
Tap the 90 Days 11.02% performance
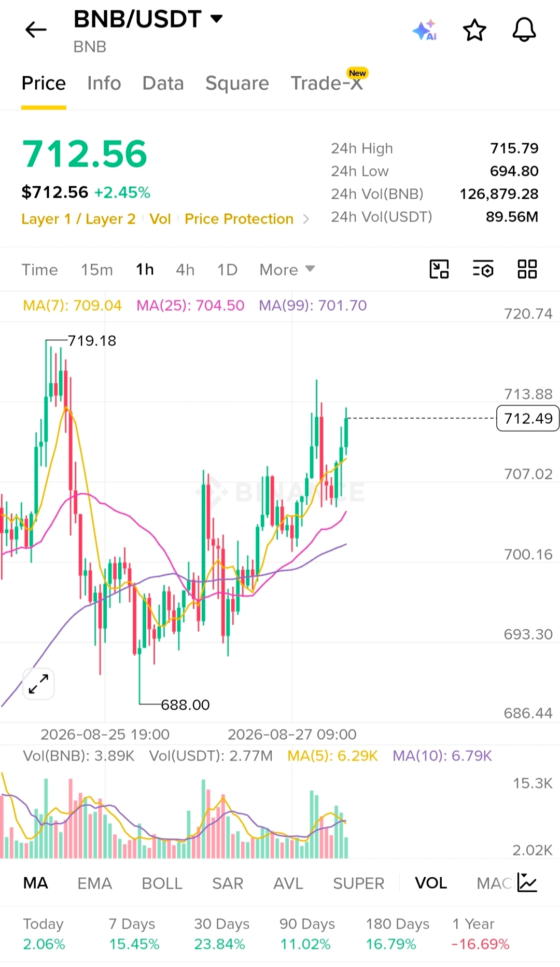tap(307, 934)
